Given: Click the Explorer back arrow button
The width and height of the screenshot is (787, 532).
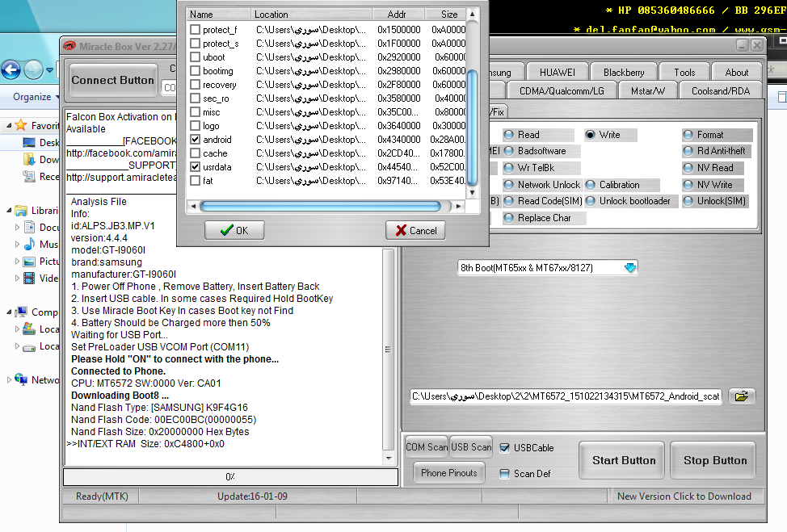Looking at the screenshot, I should pyautogui.click(x=11, y=69).
